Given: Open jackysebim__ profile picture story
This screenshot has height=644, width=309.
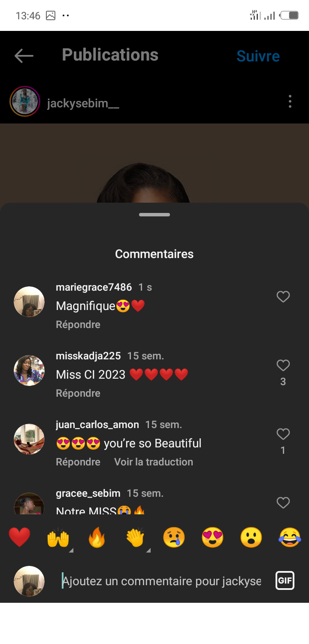Looking at the screenshot, I should (x=25, y=101).
